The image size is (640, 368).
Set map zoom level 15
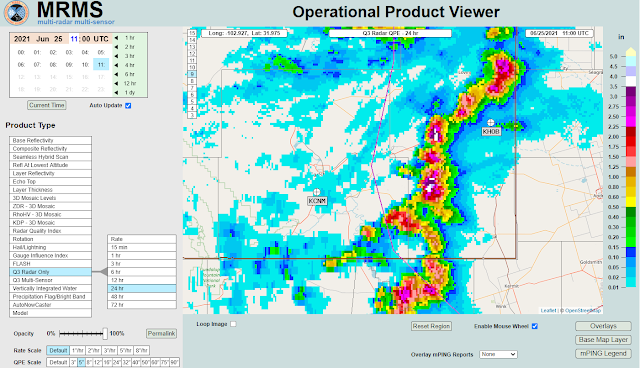[x=192, y=33]
